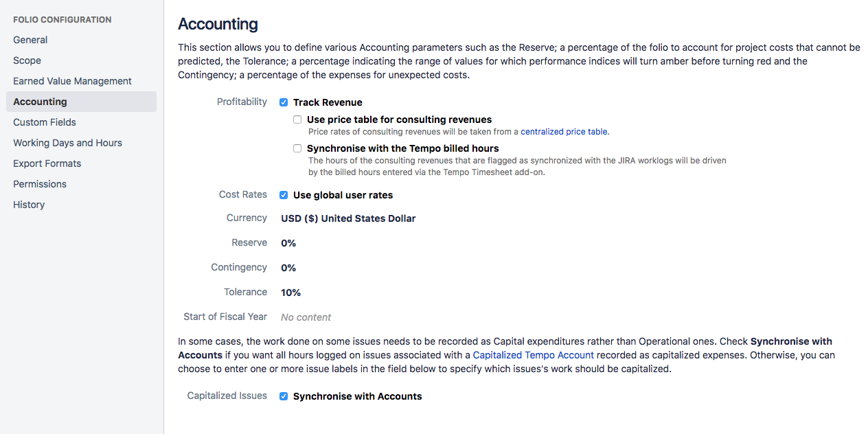Enable Use price table for consulting revenues

(297, 119)
